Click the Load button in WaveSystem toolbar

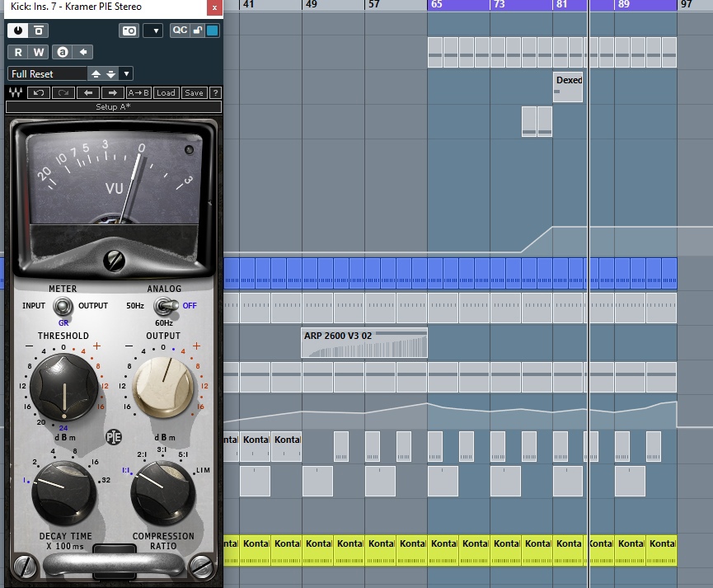point(166,93)
